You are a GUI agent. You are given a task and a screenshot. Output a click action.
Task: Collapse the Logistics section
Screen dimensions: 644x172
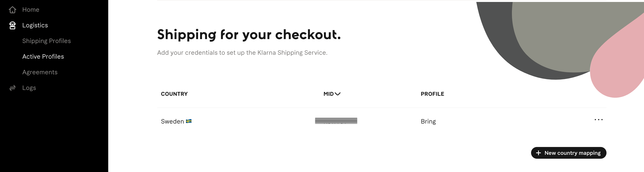coord(35,25)
